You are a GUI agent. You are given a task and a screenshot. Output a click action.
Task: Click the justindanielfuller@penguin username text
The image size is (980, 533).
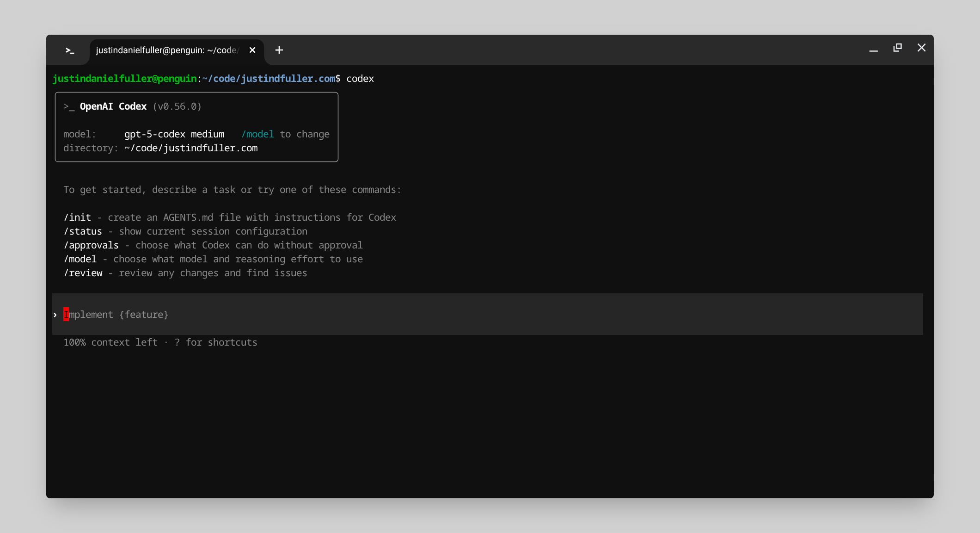[124, 78]
